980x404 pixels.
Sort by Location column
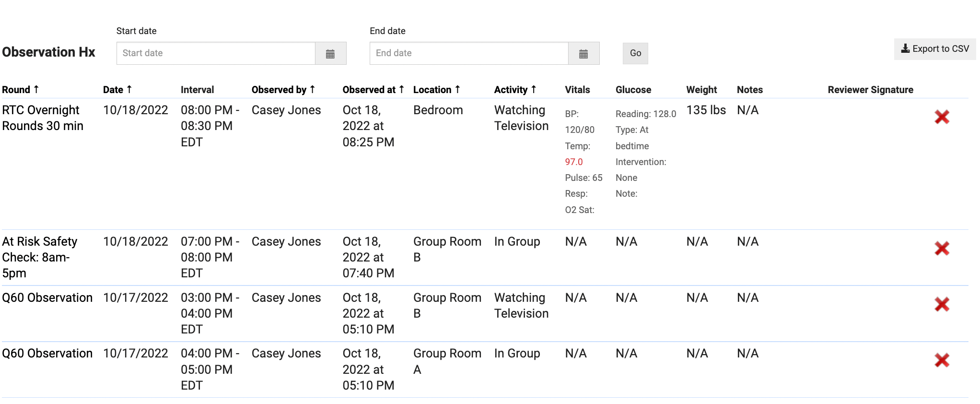pos(457,89)
